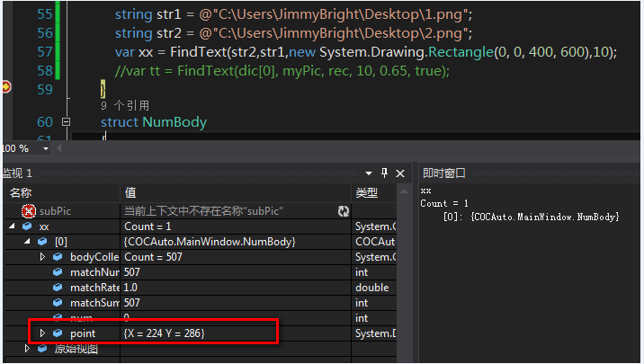644x364 pixels.
Task: Pin the Watch 1 panel
Action: point(384,173)
